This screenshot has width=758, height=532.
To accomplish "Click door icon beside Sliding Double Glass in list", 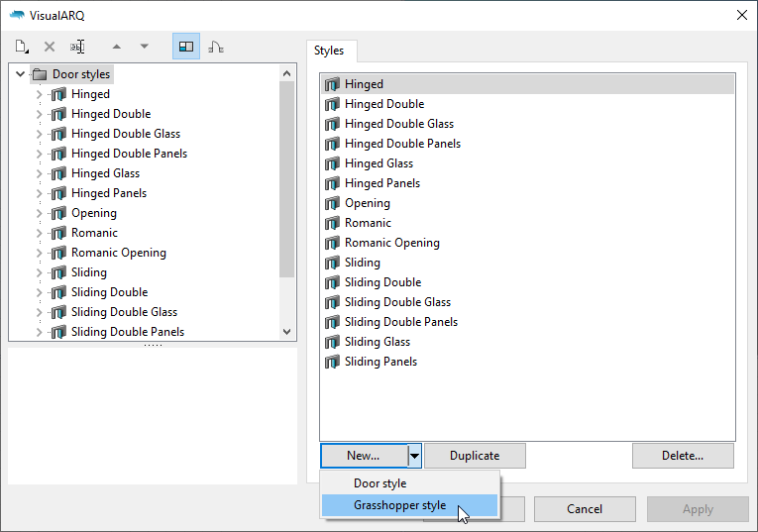I will [x=332, y=302].
